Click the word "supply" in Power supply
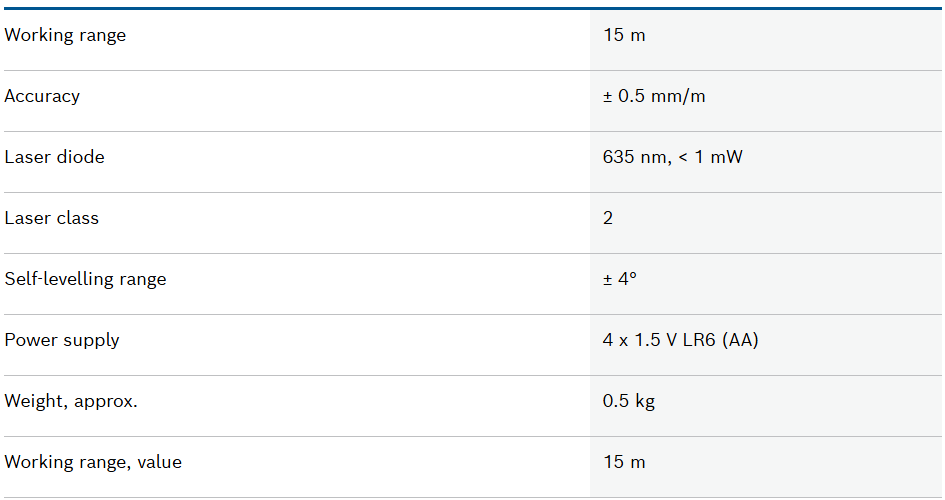 pyautogui.click(x=91, y=340)
